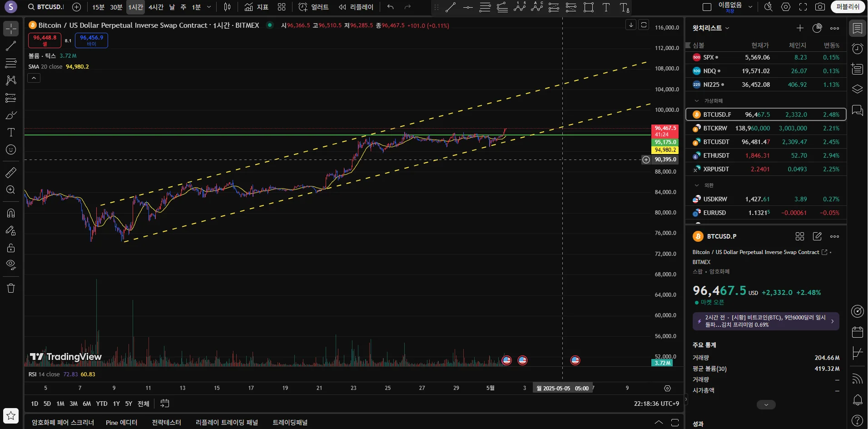Expand the timeframe dropdown chevron
The width and height of the screenshot is (868, 429).
pos(209,7)
